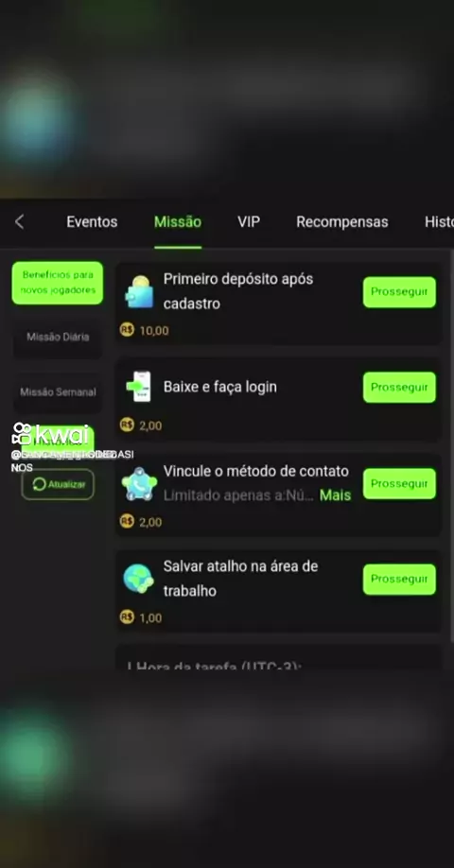Image resolution: width=454 pixels, height=868 pixels.
Task: Click the R$ coin icon next to 1,00
Action: pos(127,617)
